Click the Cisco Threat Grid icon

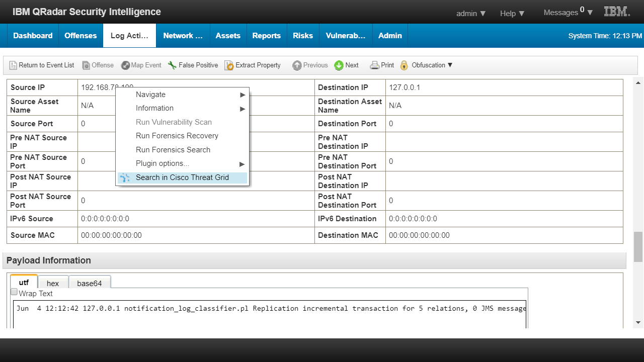125,177
